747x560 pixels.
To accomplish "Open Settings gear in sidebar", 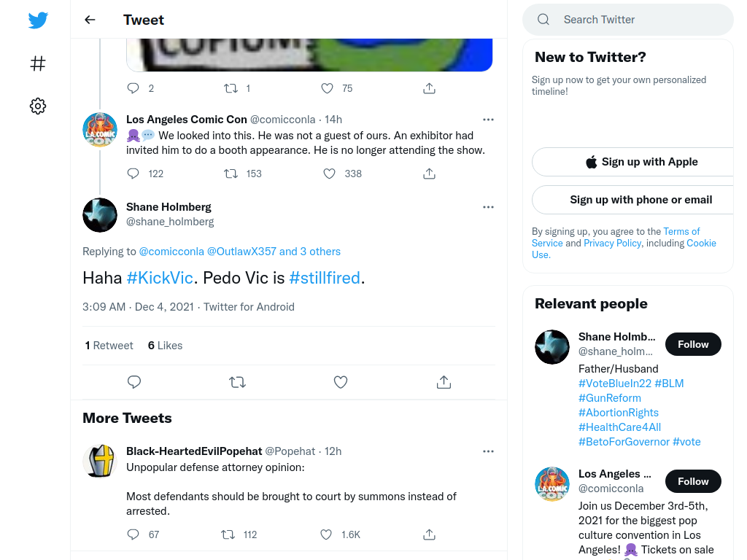I will (38, 106).
